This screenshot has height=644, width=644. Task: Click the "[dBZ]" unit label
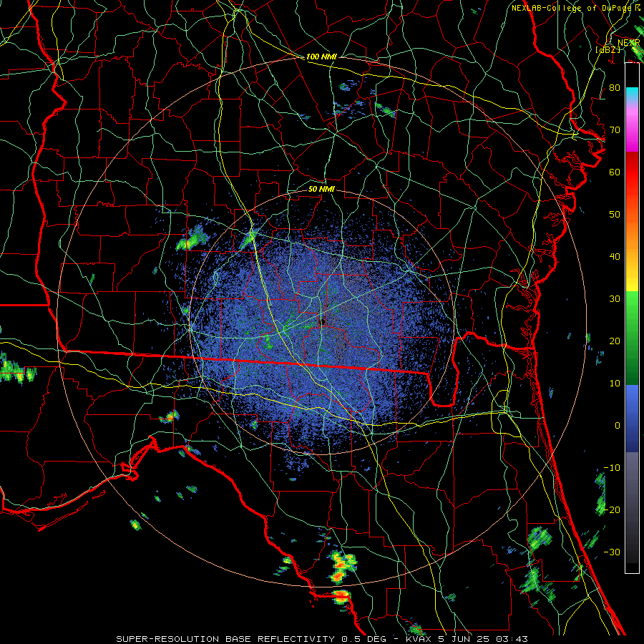(x=608, y=49)
